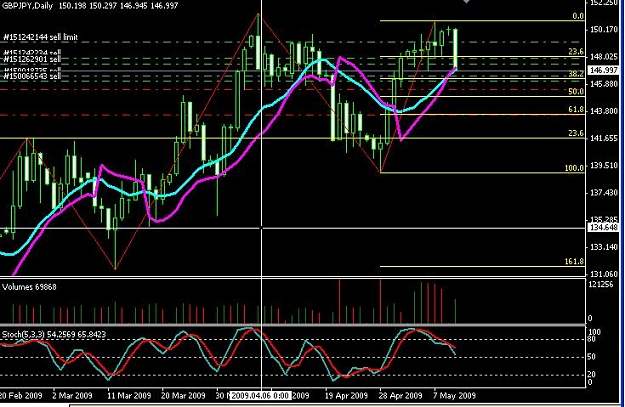
Task: Click the 20 Mar 2009 date label
Action: pos(183,396)
